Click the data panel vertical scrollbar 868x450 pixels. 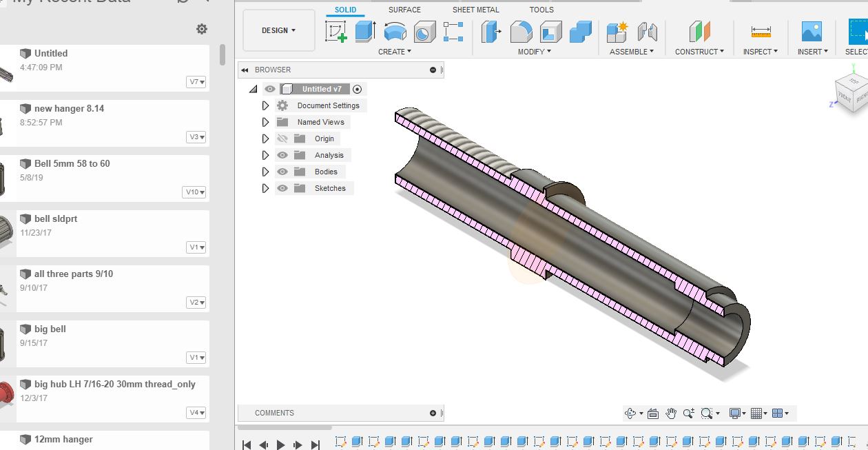click(x=223, y=54)
